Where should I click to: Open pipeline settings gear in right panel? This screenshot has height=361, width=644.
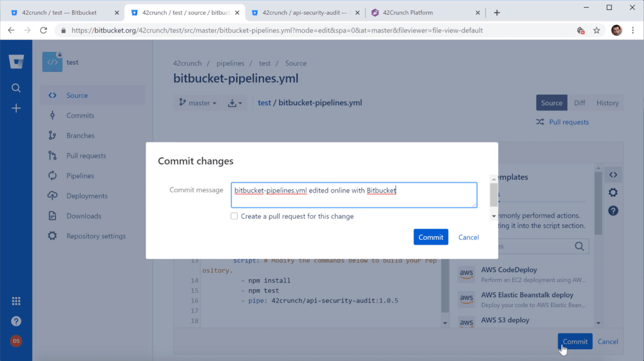(613, 192)
